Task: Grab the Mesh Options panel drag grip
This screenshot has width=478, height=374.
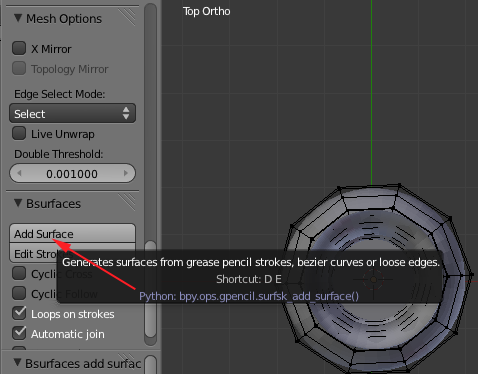Action: click(x=127, y=16)
